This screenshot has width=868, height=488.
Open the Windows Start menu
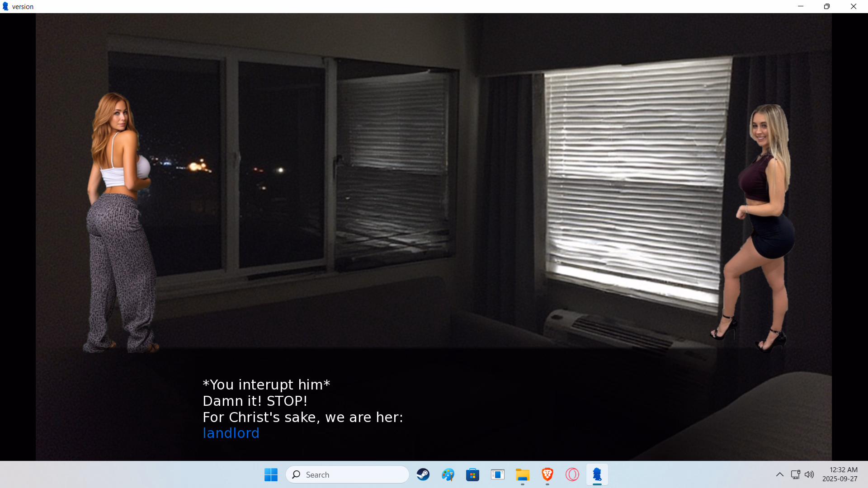point(271,474)
